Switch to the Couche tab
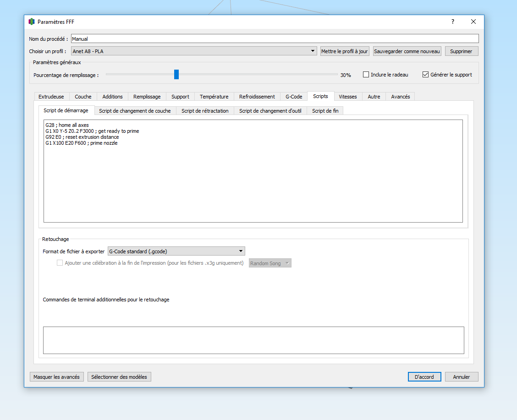 tap(83, 97)
